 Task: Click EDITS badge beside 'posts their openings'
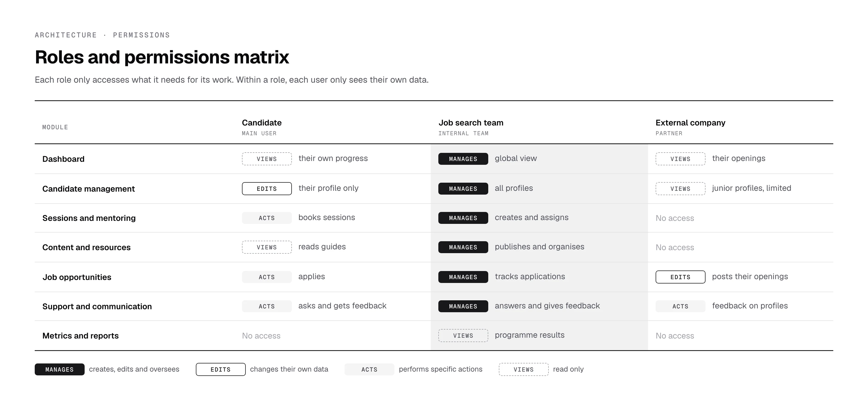pos(681,277)
